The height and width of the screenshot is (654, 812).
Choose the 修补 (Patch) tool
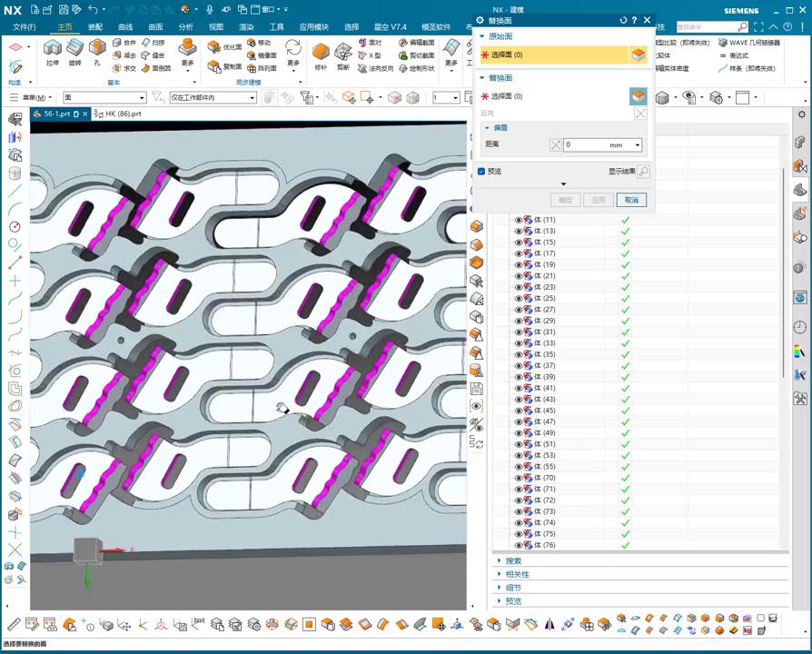321,53
